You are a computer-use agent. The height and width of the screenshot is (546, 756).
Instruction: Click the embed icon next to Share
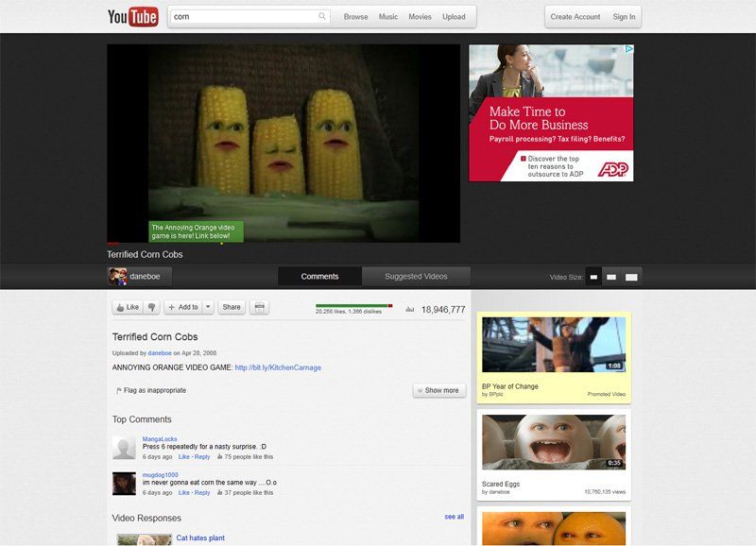coord(259,307)
